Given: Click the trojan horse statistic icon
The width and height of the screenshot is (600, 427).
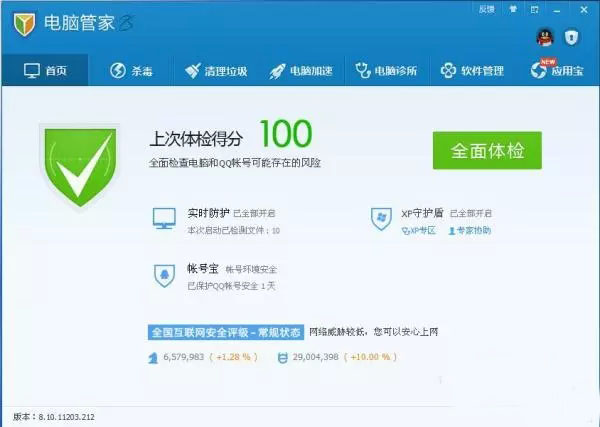Looking at the screenshot, I should 153,358.
